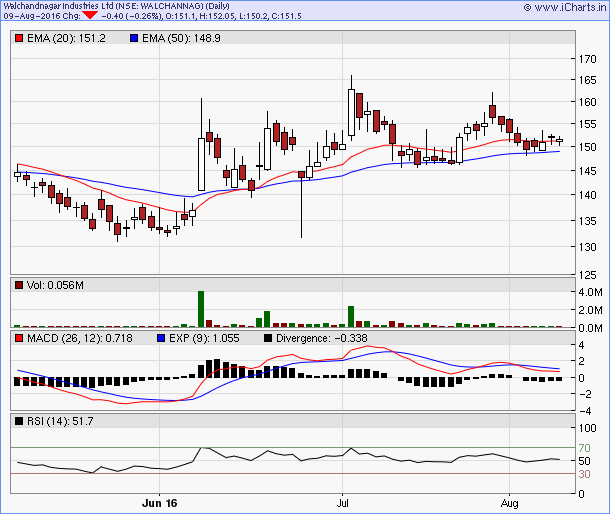
Task: Click the change value -0.40 (-0.26%)
Action: click(x=132, y=16)
